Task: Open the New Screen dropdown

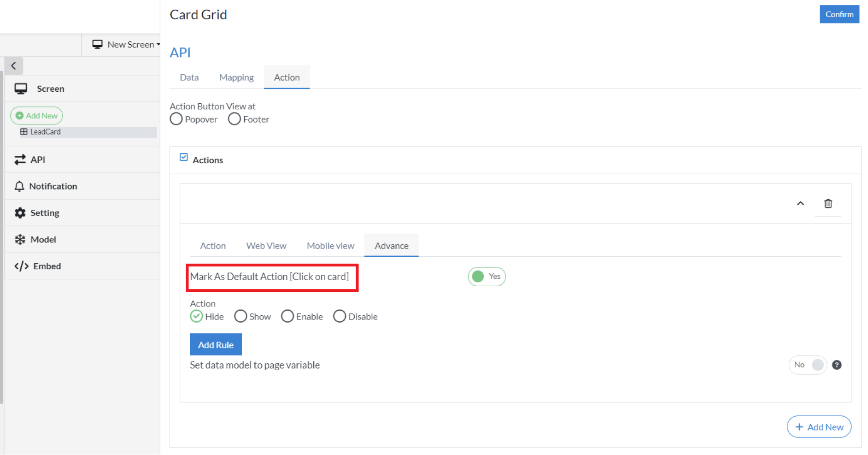Action: [x=126, y=44]
